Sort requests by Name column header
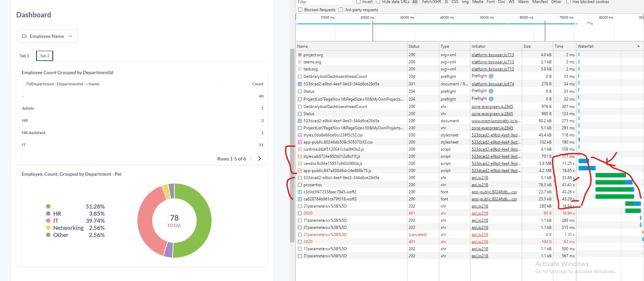Image resolution: width=644 pixels, height=281 pixels. 351,46
